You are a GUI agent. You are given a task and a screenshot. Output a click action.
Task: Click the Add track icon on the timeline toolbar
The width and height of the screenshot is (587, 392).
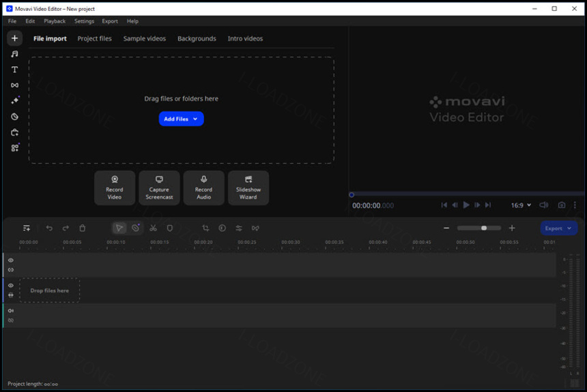pos(27,228)
